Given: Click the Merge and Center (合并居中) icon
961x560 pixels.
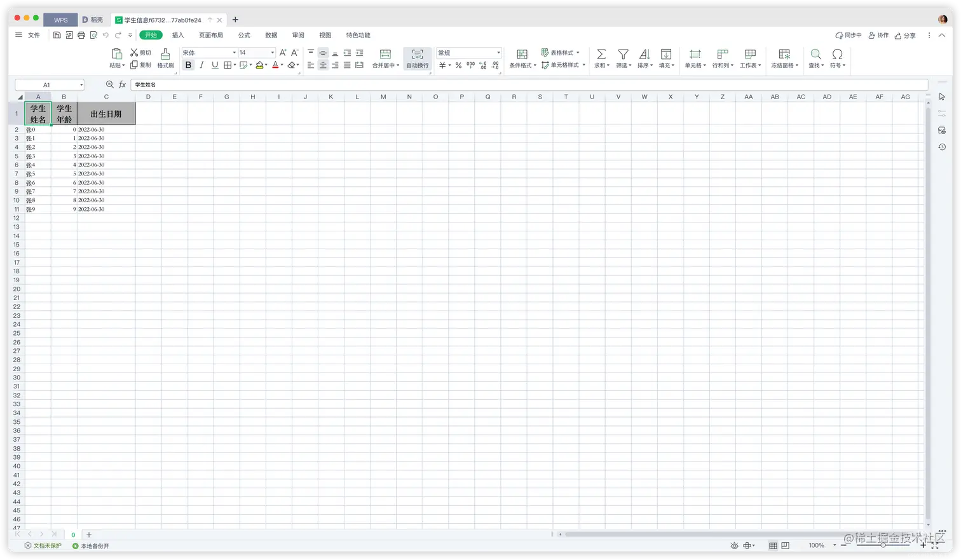Looking at the screenshot, I should pyautogui.click(x=385, y=54).
